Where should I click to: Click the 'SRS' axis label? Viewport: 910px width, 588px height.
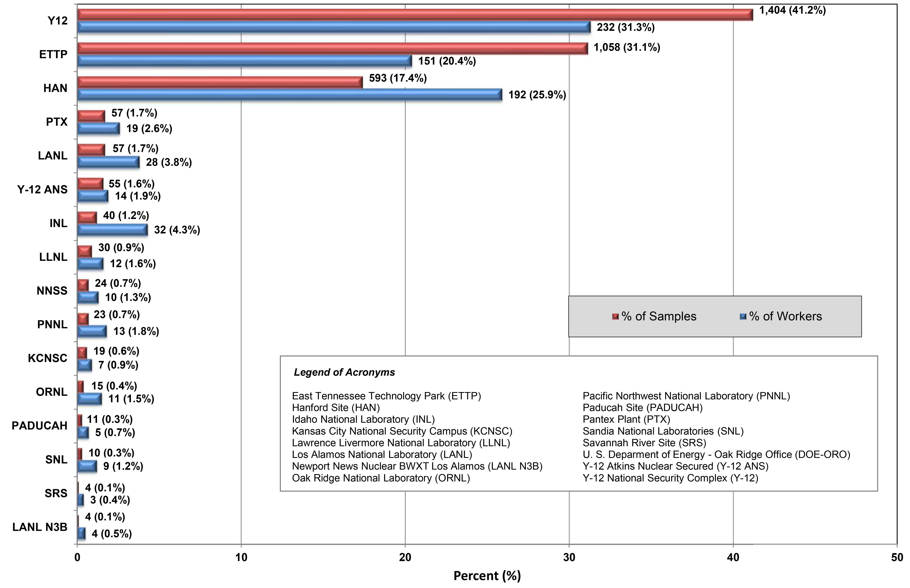click(56, 493)
